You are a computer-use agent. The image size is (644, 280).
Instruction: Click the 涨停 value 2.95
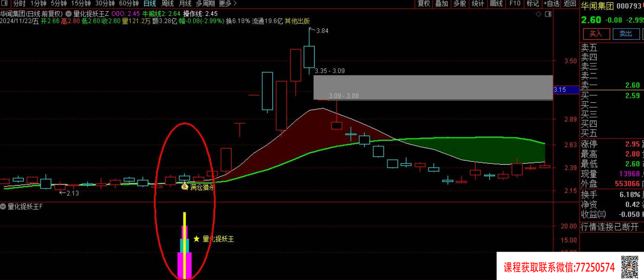tap(632, 144)
